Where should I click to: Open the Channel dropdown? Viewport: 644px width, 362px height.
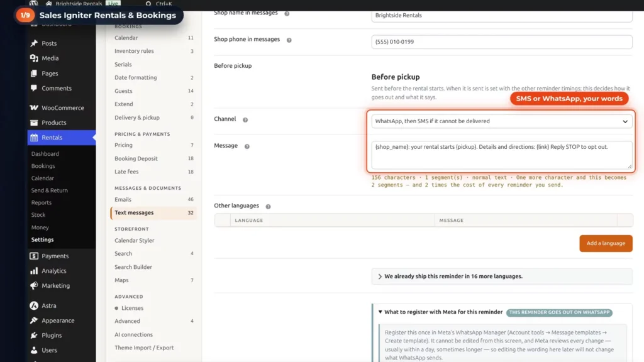pyautogui.click(x=501, y=121)
